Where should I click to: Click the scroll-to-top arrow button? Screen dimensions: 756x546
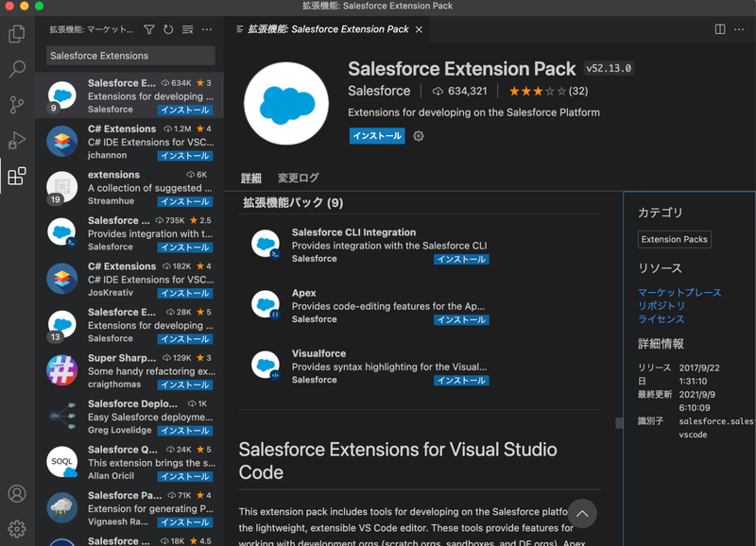582,513
